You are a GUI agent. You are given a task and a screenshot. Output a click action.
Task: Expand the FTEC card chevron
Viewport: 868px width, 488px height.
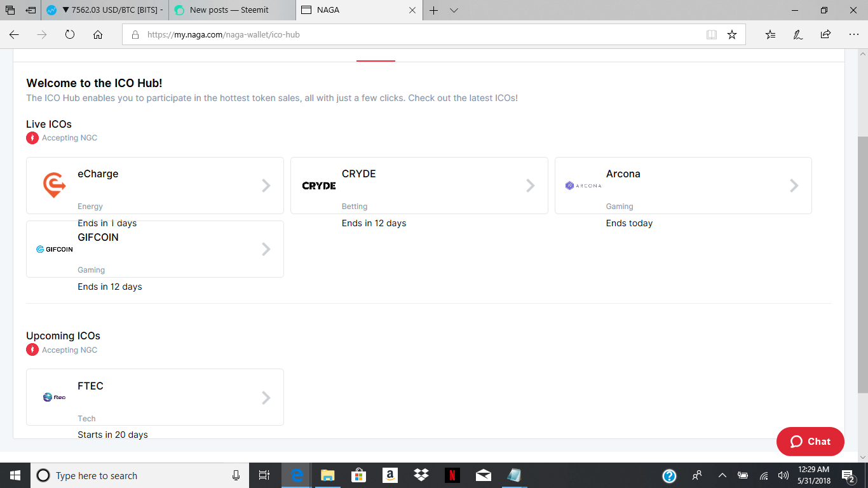266,398
